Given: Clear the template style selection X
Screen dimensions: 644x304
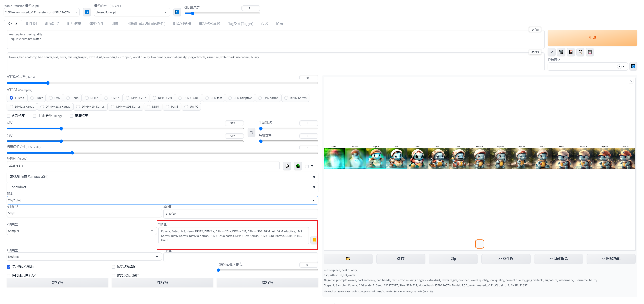Looking at the screenshot, I should point(619,67).
